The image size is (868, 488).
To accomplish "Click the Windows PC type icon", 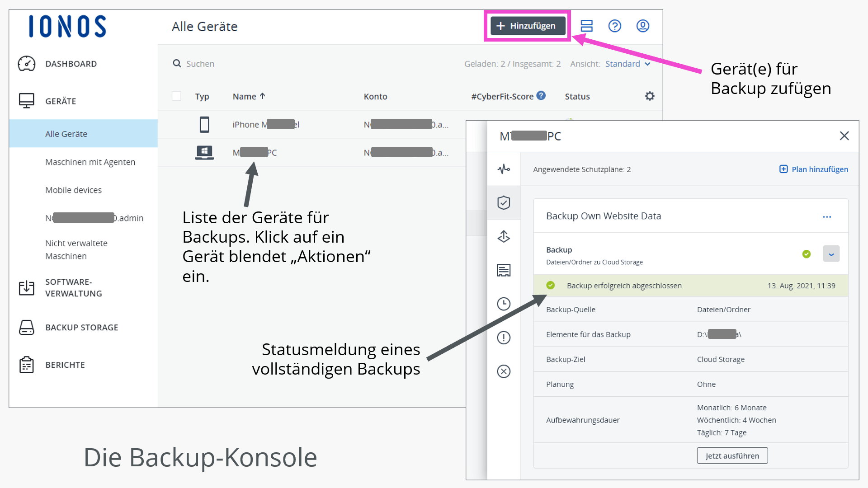I will point(204,152).
